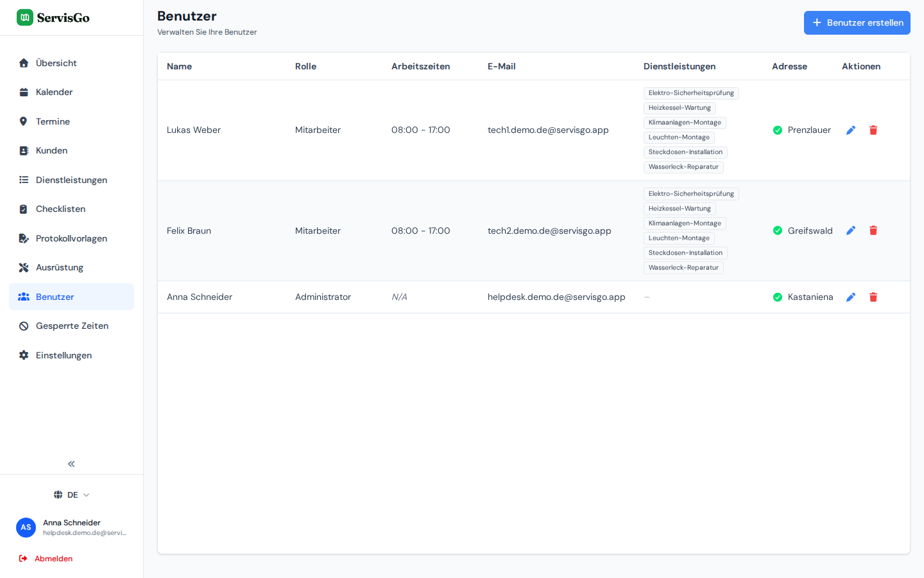Delete Felix Braun using the trash icon

[873, 231]
